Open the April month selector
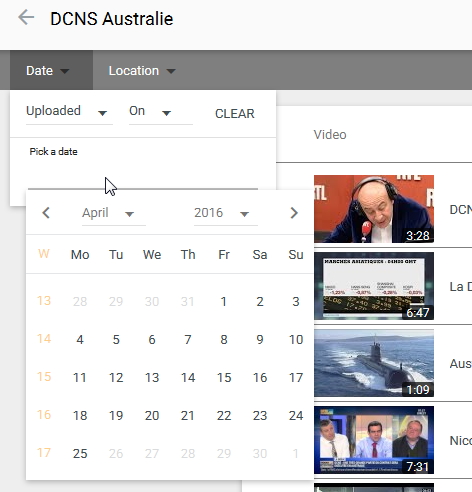This screenshot has height=492, width=472. click(114, 214)
